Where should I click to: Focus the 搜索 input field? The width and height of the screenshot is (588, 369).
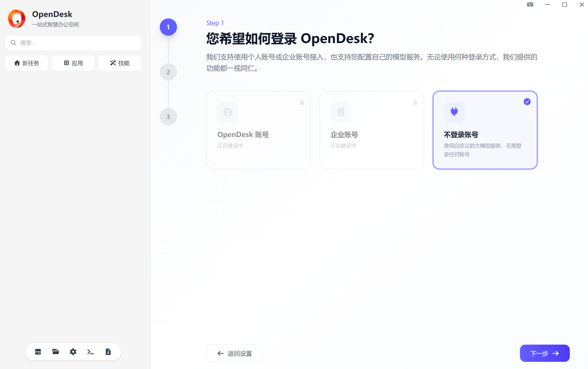pyautogui.click(x=73, y=43)
